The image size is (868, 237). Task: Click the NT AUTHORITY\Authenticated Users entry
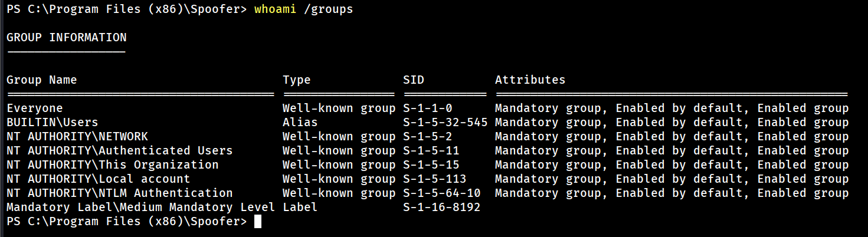120,151
